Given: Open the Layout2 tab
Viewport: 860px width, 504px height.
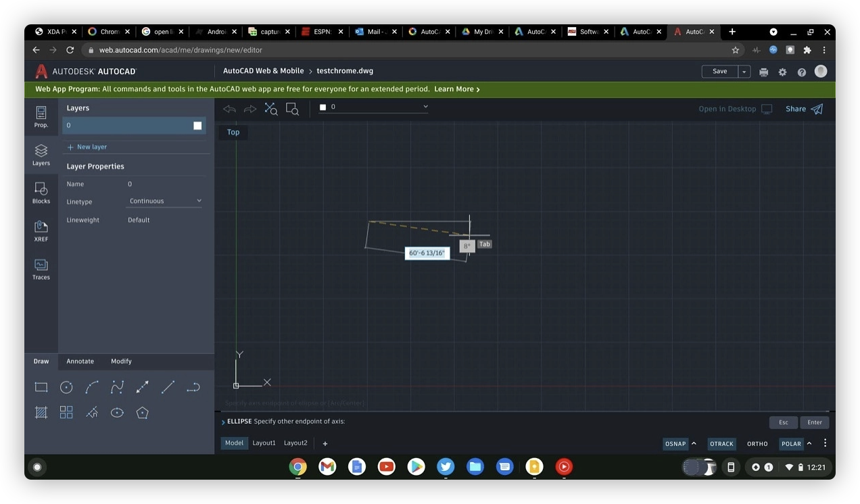Looking at the screenshot, I should click(x=295, y=443).
